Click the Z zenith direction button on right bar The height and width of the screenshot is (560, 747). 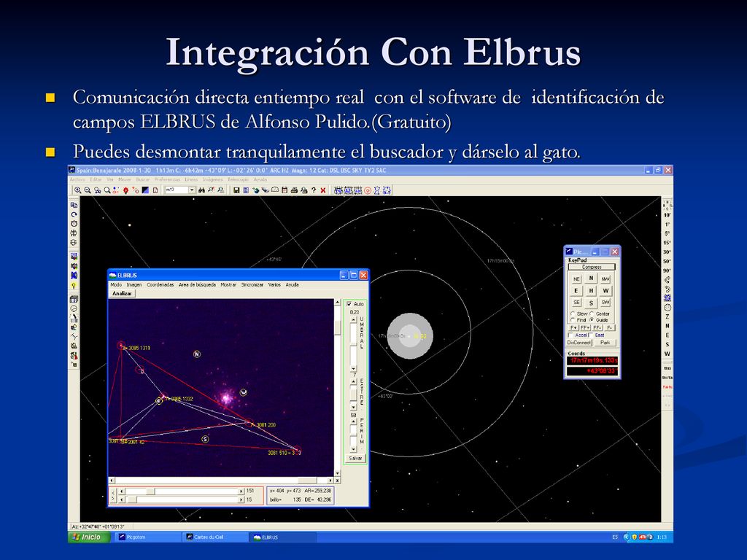click(667, 316)
